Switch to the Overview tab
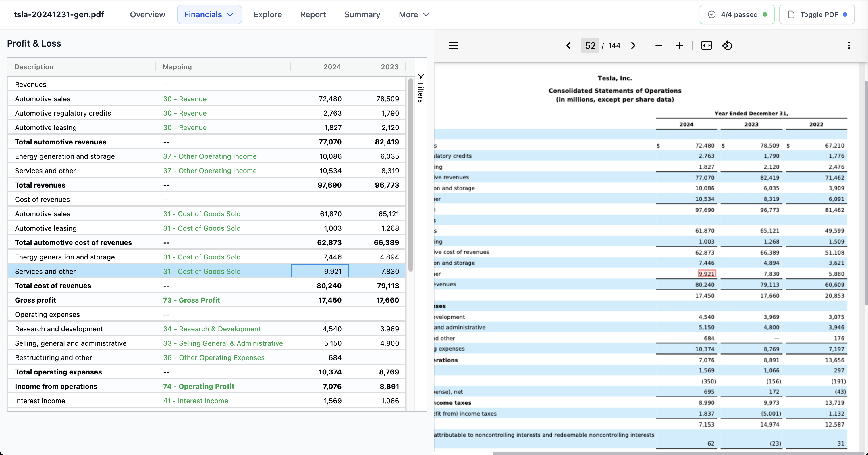 point(147,14)
